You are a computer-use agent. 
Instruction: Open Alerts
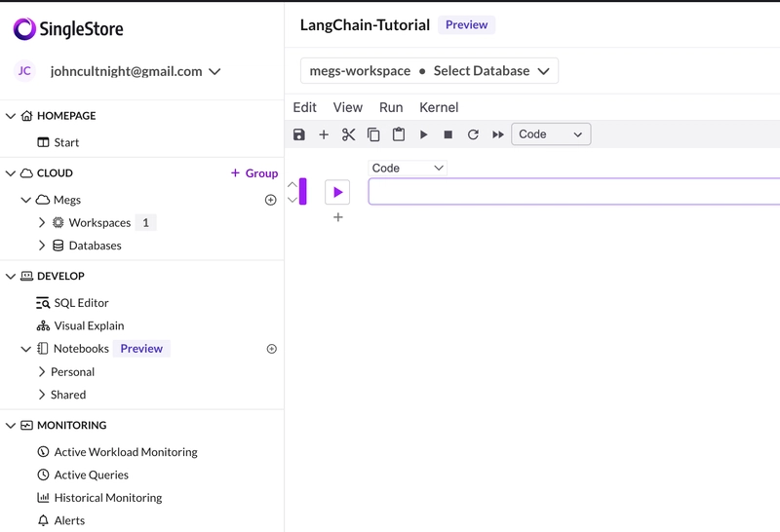click(x=69, y=520)
